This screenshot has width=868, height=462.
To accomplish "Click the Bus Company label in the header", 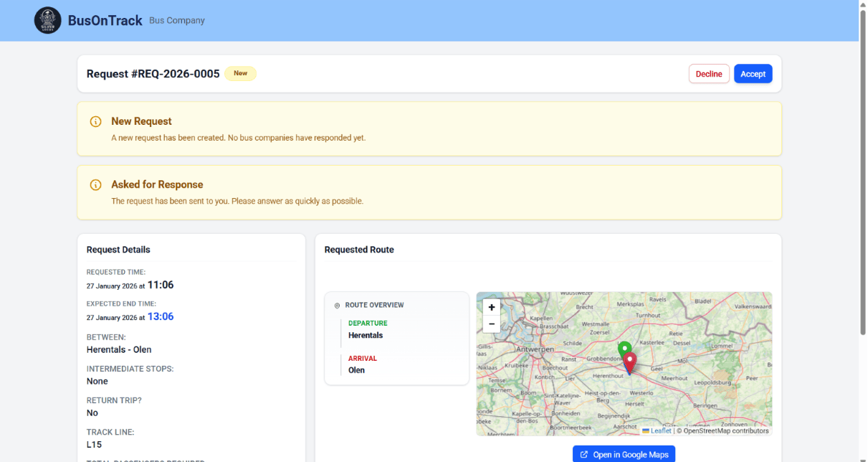I will pyautogui.click(x=177, y=21).
